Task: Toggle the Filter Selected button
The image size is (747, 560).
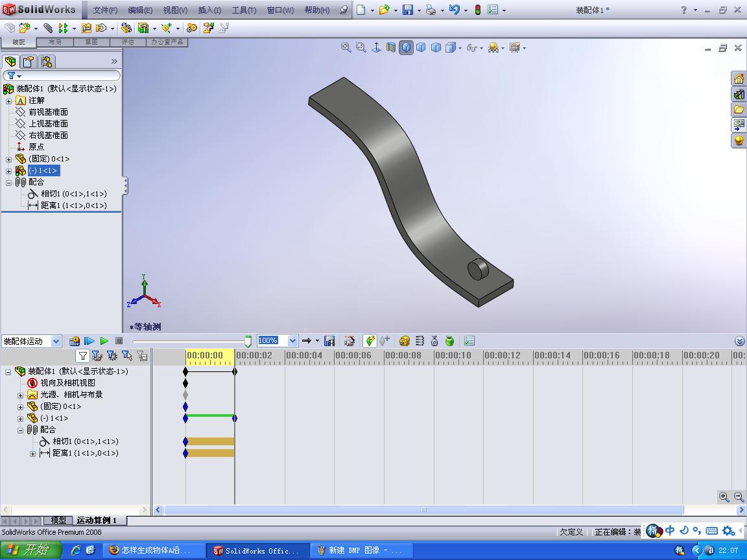Action: [127, 356]
